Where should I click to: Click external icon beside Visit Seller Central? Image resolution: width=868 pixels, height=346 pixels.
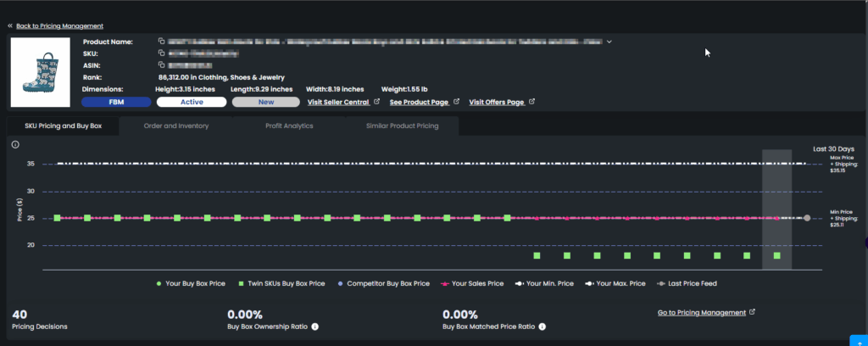click(x=377, y=102)
